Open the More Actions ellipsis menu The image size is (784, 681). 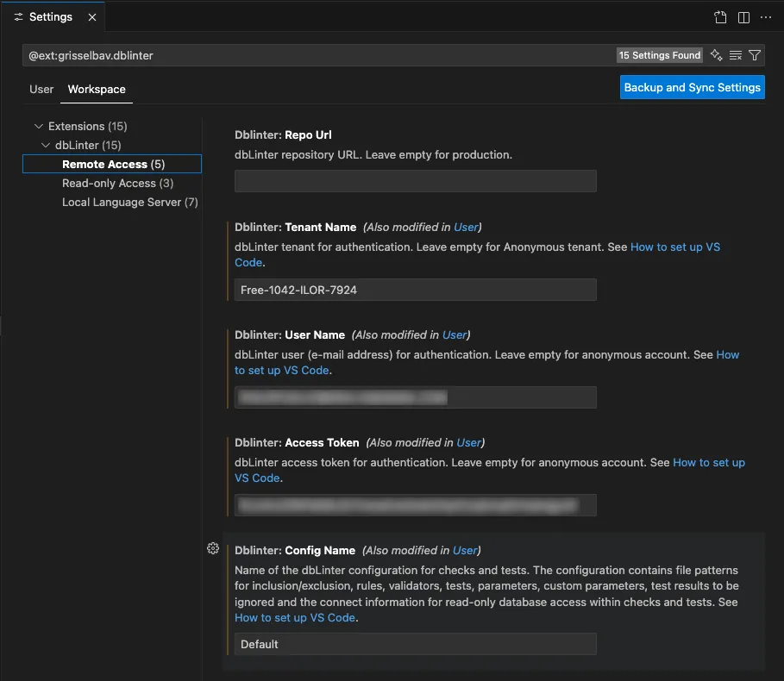(766, 17)
